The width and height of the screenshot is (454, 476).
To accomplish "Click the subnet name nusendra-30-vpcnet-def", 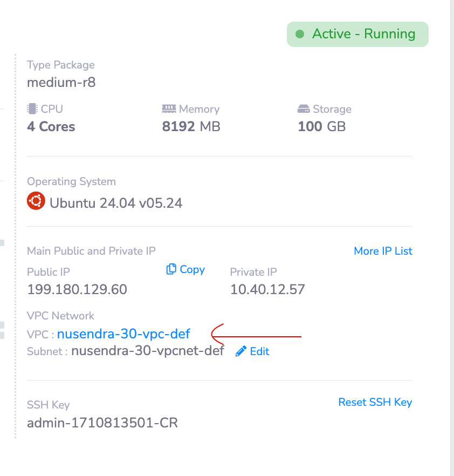I will (x=148, y=351).
